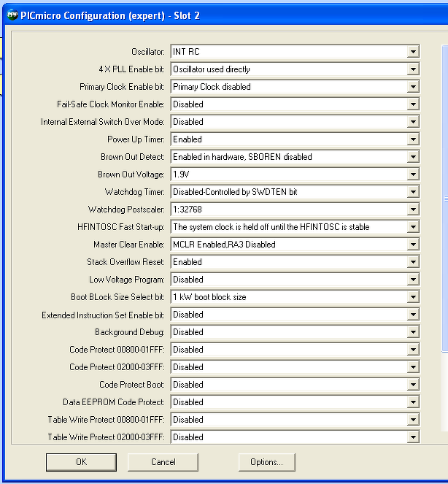Image resolution: width=448 pixels, height=484 pixels.
Task: Click the 'Brown Out Detect:' label
Action: (133, 157)
